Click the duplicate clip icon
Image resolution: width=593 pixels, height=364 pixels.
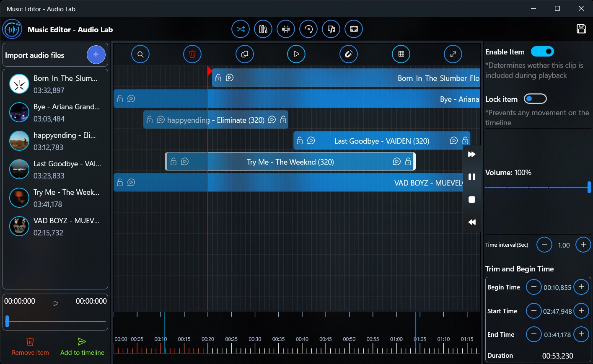point(244,54)
